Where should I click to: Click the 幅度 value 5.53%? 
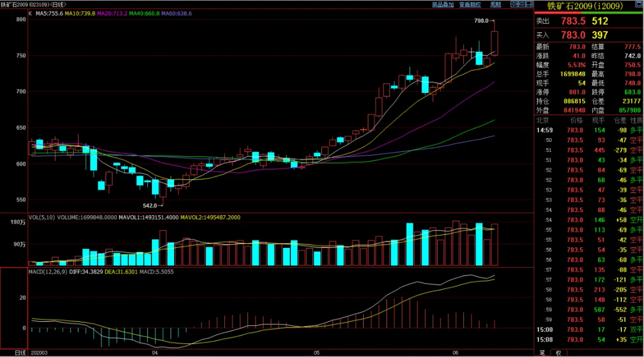[577, 65]
